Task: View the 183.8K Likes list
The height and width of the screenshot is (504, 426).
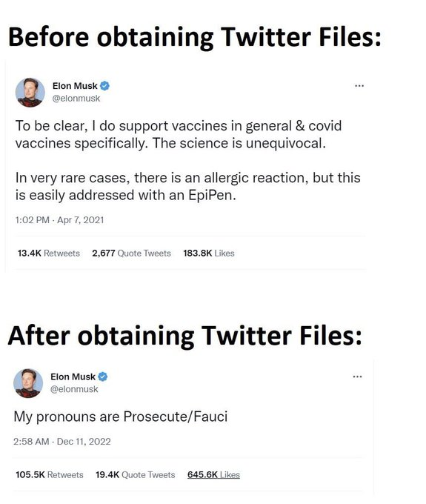Action: (209, 253)
